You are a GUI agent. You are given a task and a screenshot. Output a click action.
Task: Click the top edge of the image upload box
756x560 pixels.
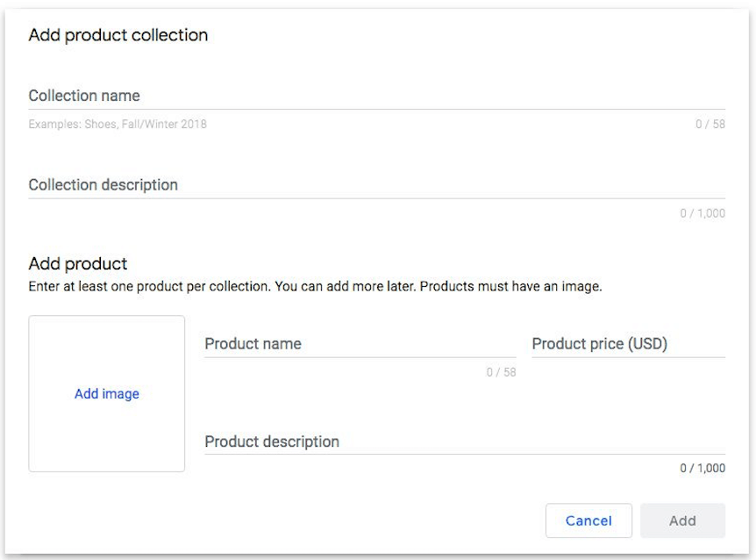107,316
